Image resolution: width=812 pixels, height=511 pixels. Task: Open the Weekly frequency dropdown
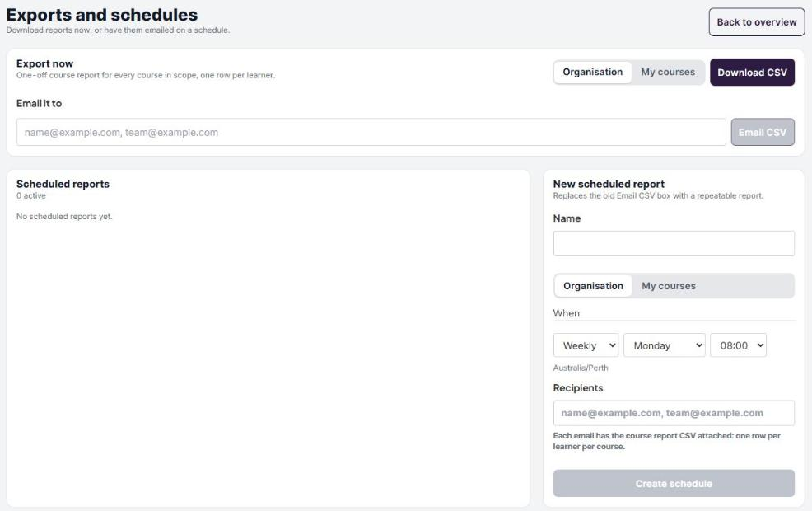586,345
